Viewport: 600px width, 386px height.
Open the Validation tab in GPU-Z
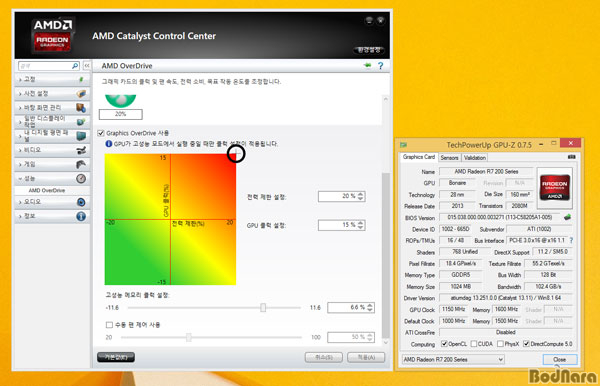click(474, 158)
